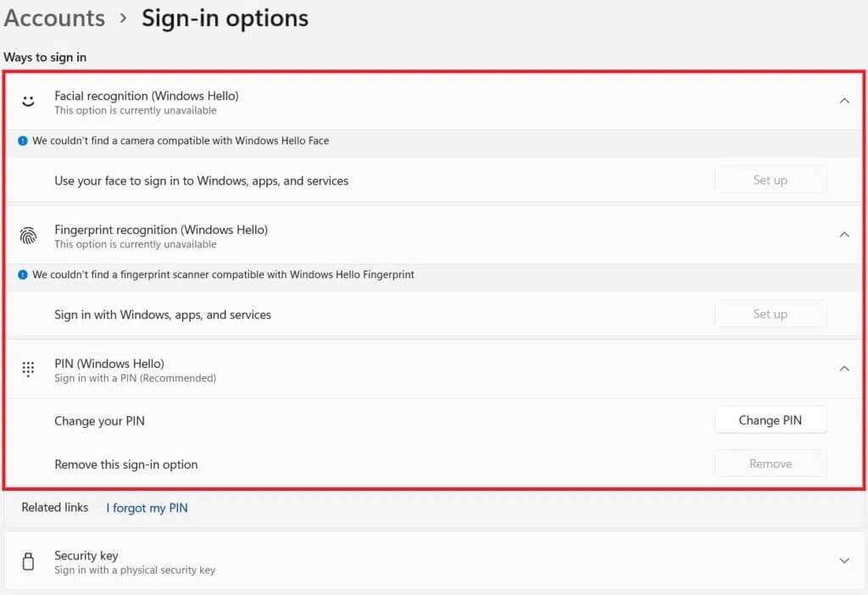Click the fingerprint icon

coord(28,236)
